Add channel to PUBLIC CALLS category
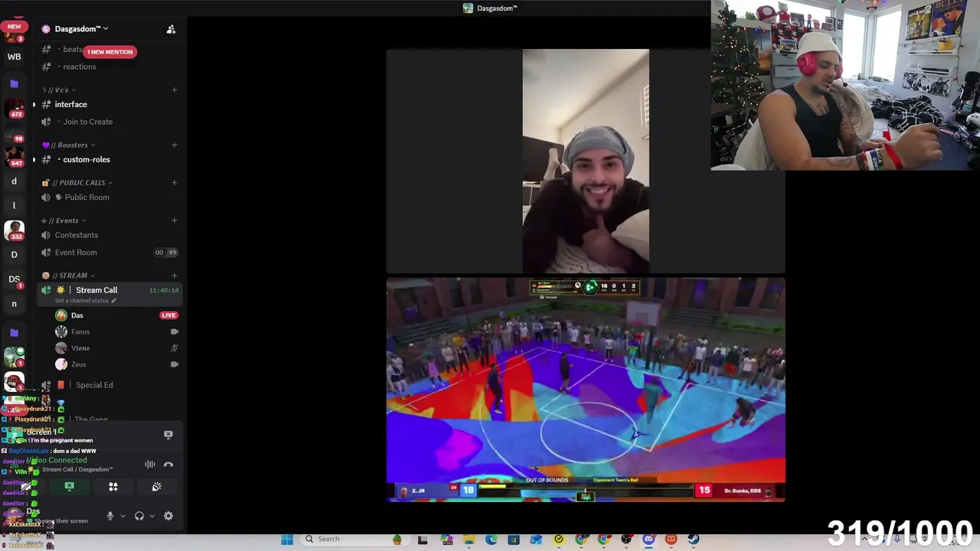The width and height of the screenshot is (980, 551). pyautogui.click(x=174, y=182)
